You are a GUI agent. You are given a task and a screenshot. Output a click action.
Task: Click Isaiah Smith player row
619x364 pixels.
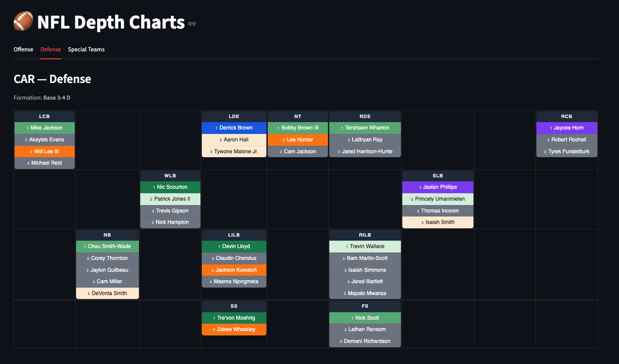click(x=438, y=222)
